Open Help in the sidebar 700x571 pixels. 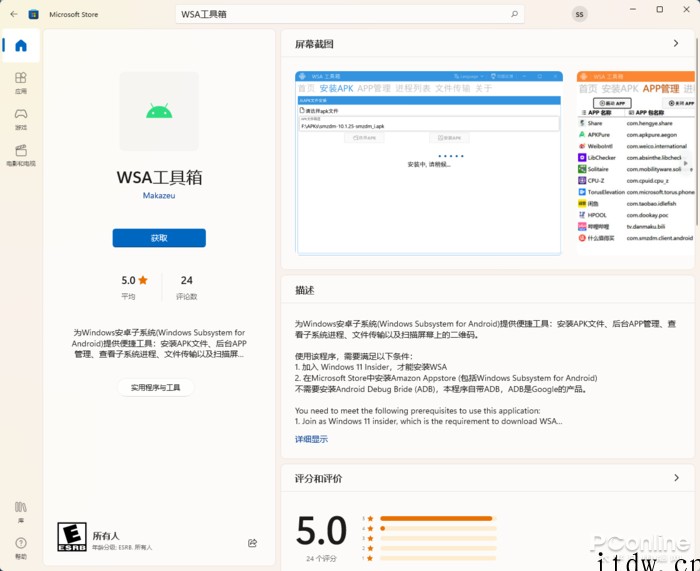21,548
